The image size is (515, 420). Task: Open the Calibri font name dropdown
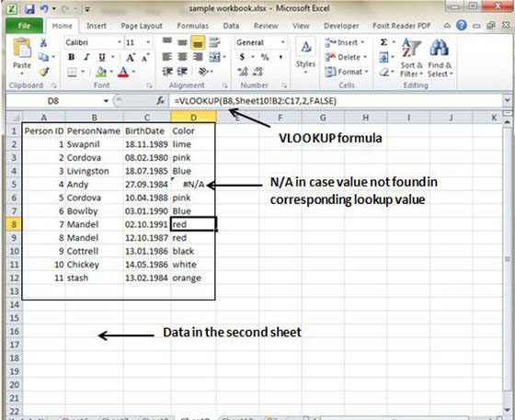[120, 42]
